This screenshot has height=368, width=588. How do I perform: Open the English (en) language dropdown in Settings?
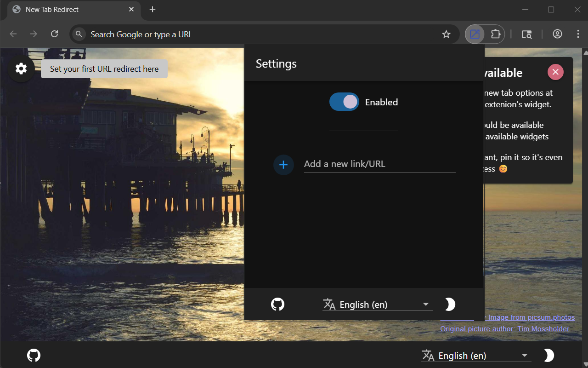tap(377, 304)
